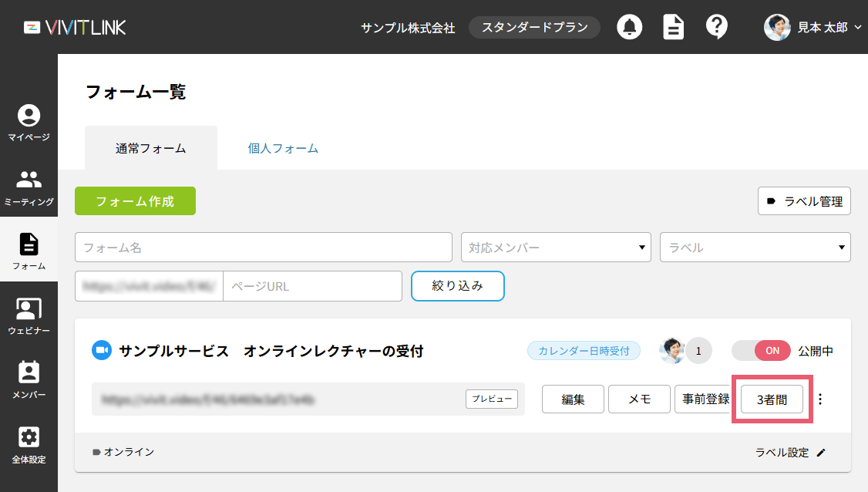Open メンバー from the sidebar
Image resolution: width=868 pixels, height=492 pixels.
29,380
